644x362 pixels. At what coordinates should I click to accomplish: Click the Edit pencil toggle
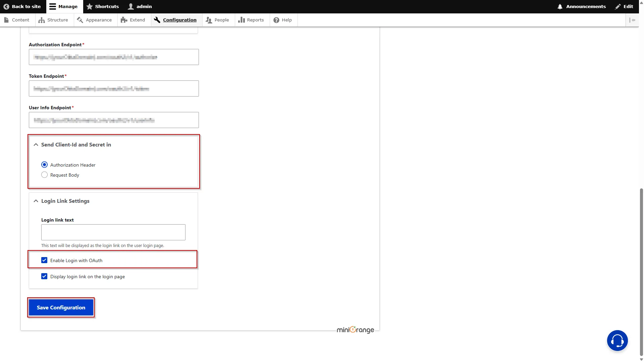click(x=624, y=6)
